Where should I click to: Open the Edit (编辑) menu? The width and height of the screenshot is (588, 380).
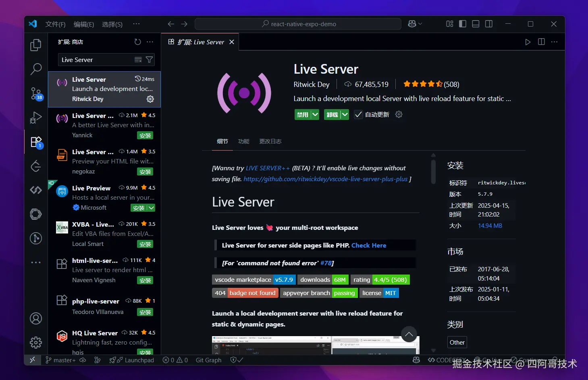(84, 24)
